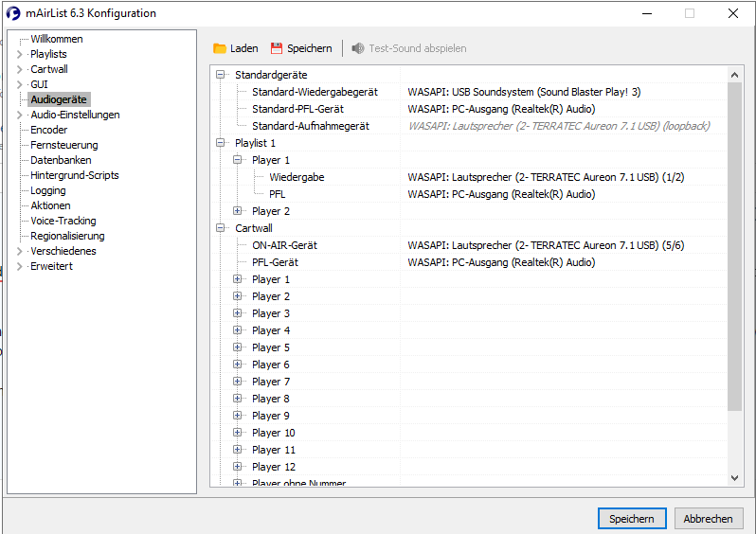This screenshot has height=534, width=756.
Task: Select the Standard-PFL-Gerät row
Action: point(469,109)
